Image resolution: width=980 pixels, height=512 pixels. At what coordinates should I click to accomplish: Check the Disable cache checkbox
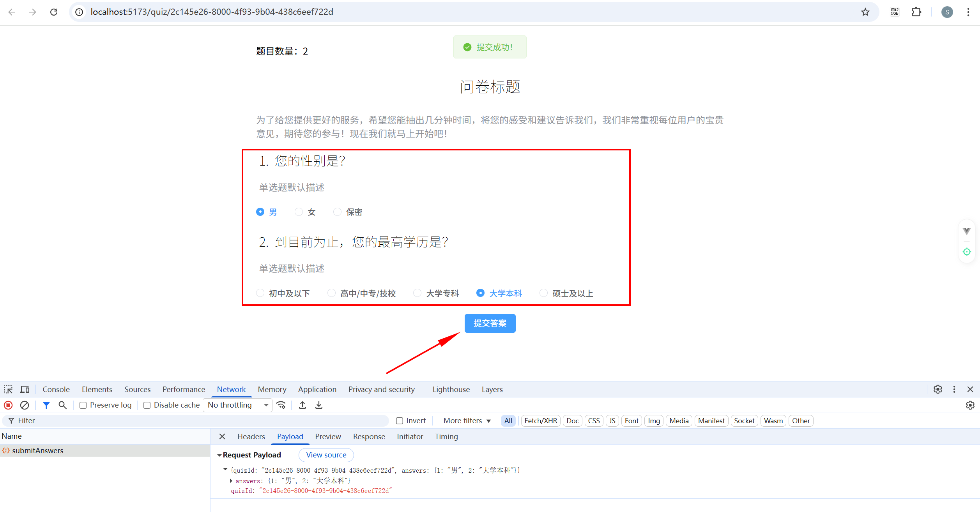pos(147,405)
